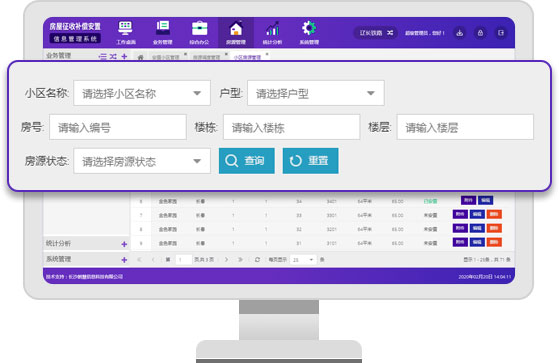Expand the 系统管理 sidebar section

[124, 260]
